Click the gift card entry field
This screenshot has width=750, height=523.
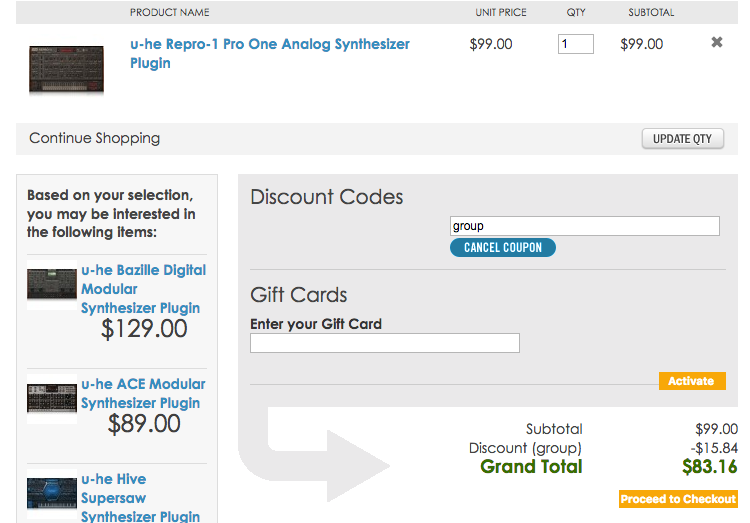point(384,343)
